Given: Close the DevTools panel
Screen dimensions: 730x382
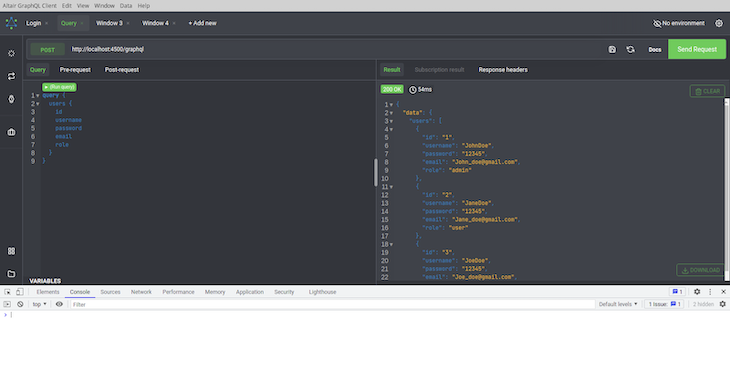Looking at the screenshot, I should (723, 292).
